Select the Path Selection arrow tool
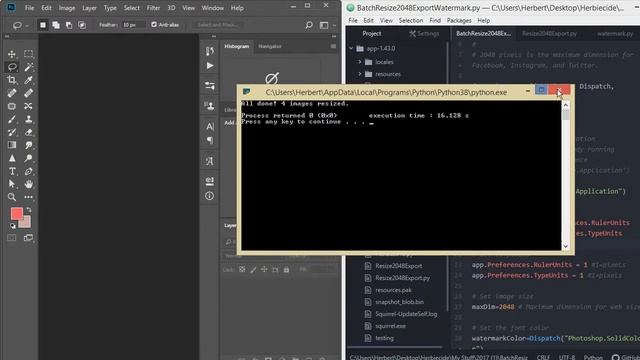 tap(12, 184)
